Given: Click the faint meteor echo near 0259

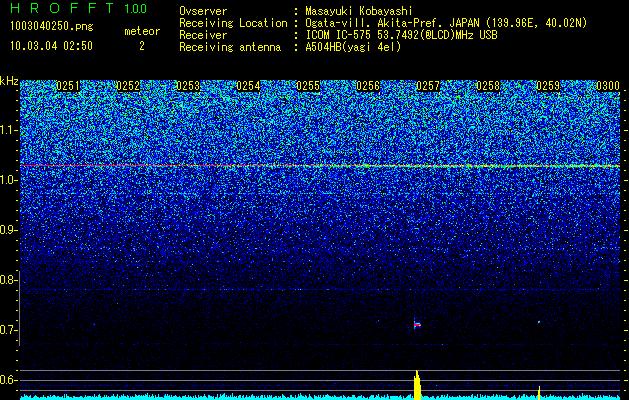Looking at the screenshot, I should tap(539, 322).
